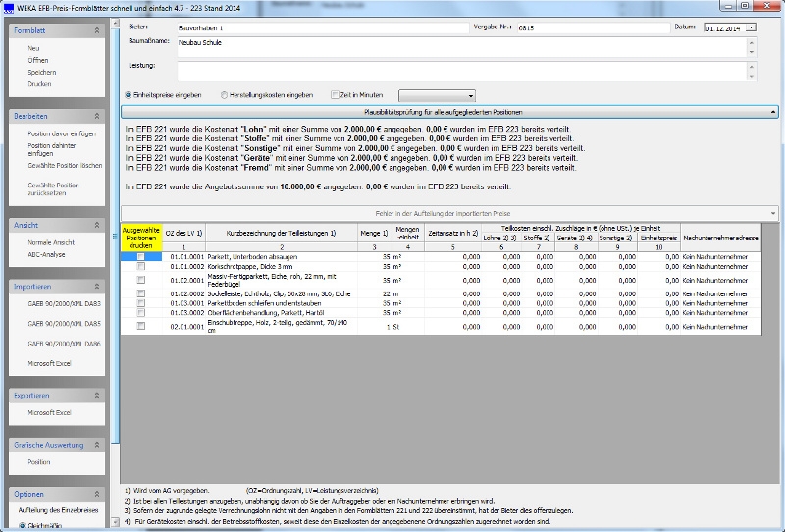Expand Fehler in der Aufteilung bar
Viewport: 785px width, 532px height.
(449, 213)
